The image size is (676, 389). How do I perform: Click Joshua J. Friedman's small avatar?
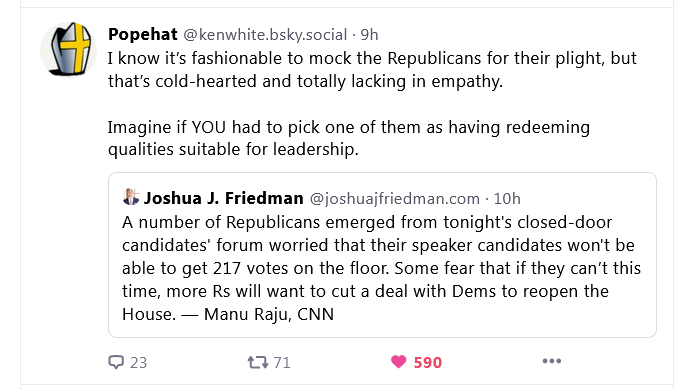[x=131, y=197]
